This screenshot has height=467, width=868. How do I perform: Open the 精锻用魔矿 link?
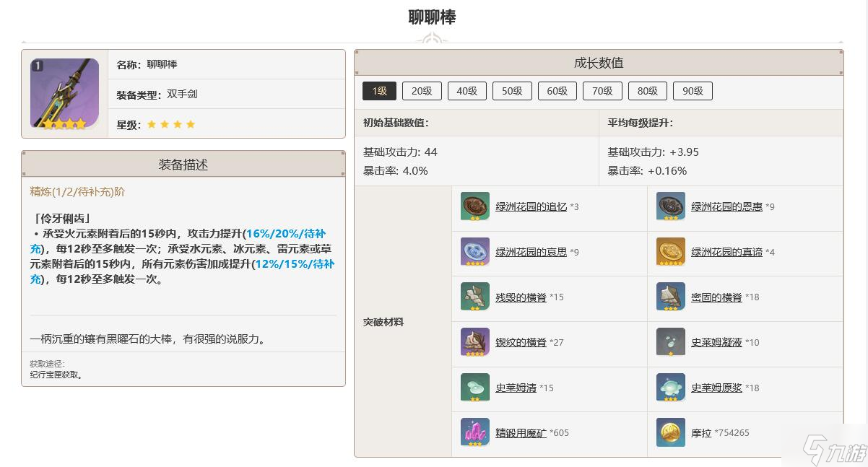click(x=521, y=433)
